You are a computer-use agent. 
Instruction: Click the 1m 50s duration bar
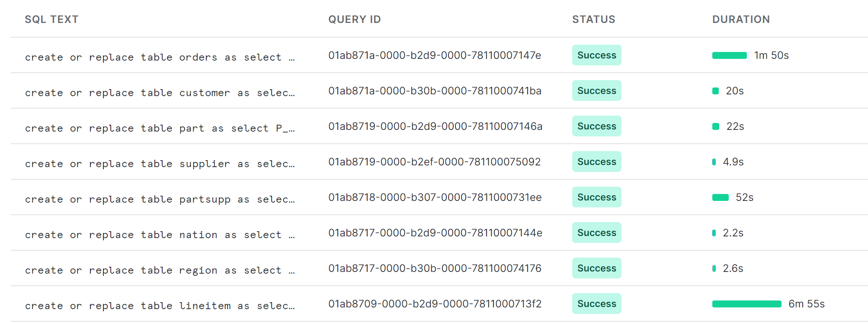[729, 55]
